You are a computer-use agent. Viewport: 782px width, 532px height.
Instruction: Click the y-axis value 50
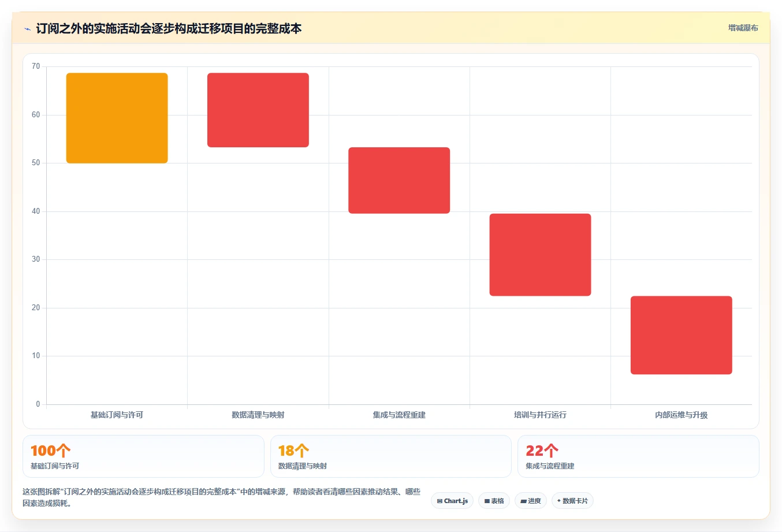pos(36,163)
